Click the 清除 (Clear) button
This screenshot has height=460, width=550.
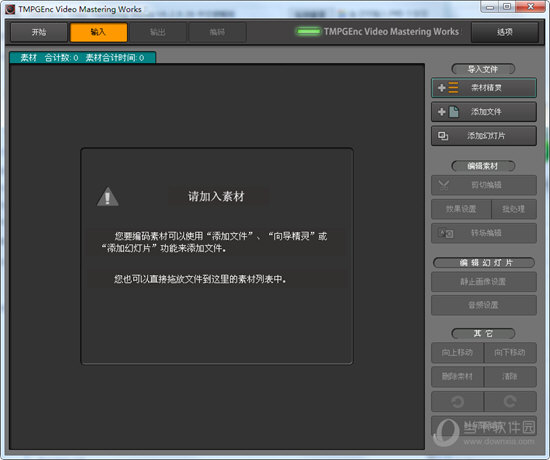pyautogui.click(x=510, y=376)
